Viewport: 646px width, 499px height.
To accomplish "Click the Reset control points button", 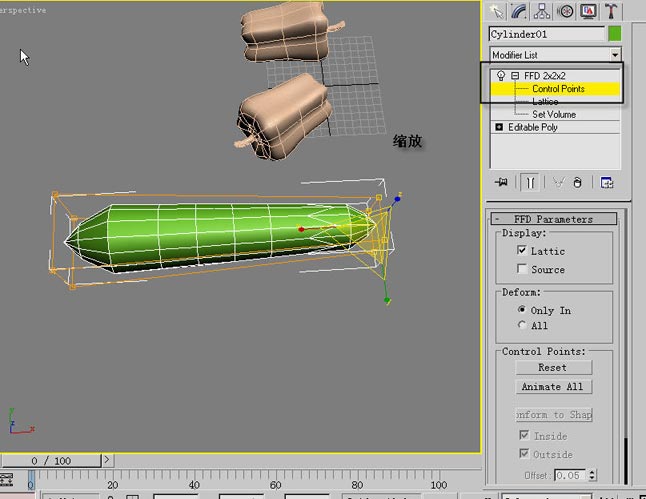I will [x=554, y=367].
